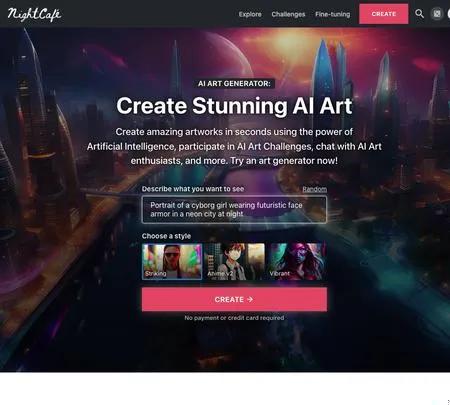Go to the Fine-tuning page
This screenshot has width=450, height=405.
coord(333,14)
